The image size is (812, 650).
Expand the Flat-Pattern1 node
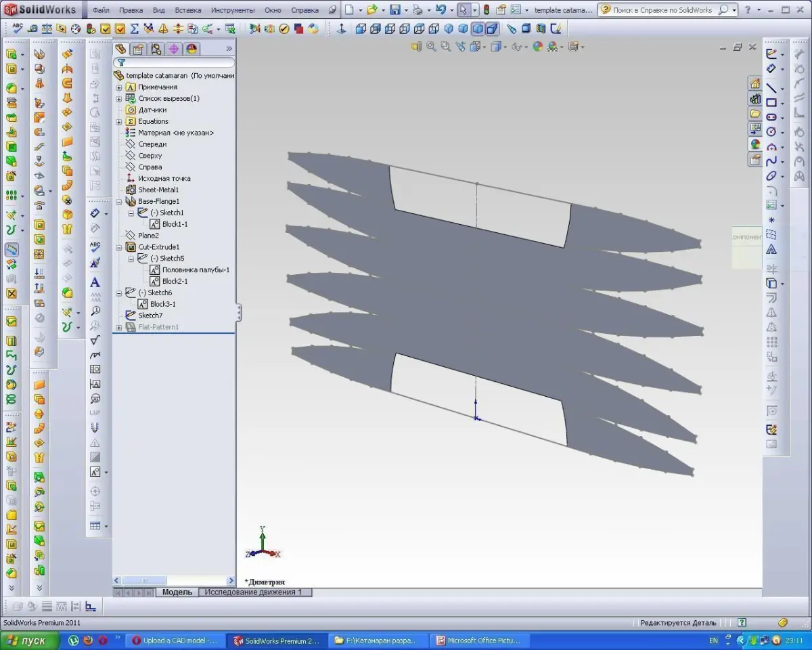[x=119, y=328]
